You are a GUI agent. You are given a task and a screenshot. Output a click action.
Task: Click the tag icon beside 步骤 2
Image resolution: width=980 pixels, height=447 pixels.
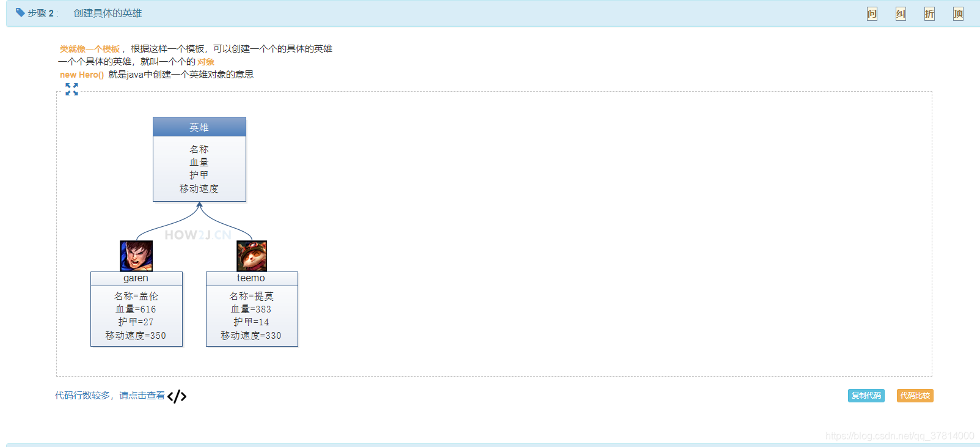tap(20, 12)
